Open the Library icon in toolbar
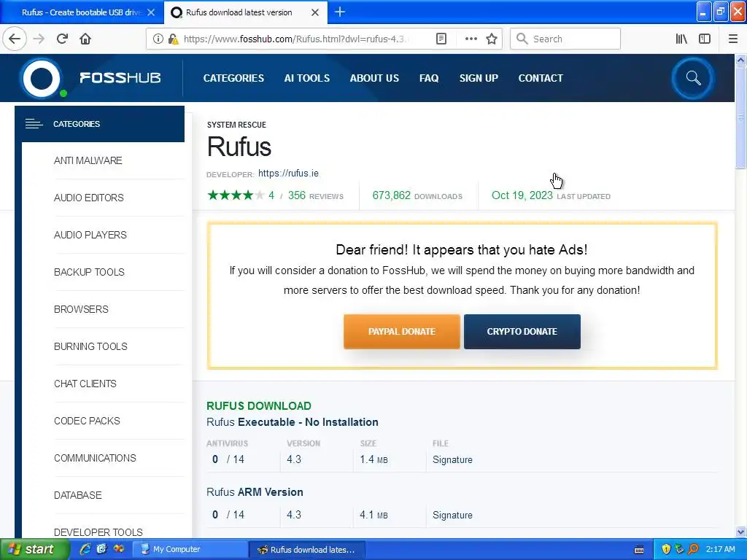This screenshot has height=560, width=747. [x=681, y=39]
